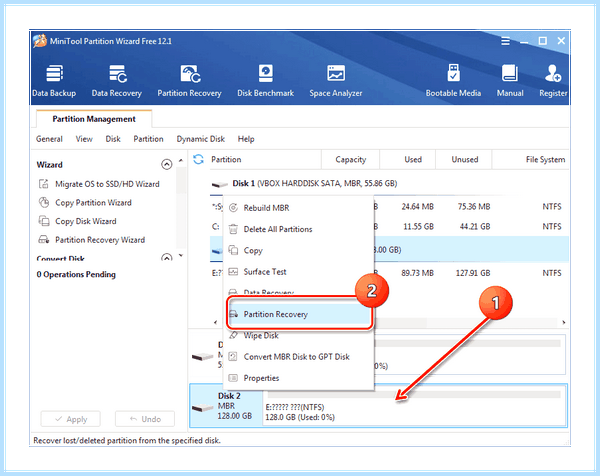Choose Delete All Partitions
600x476 pixels.
(x=298, y=229)
